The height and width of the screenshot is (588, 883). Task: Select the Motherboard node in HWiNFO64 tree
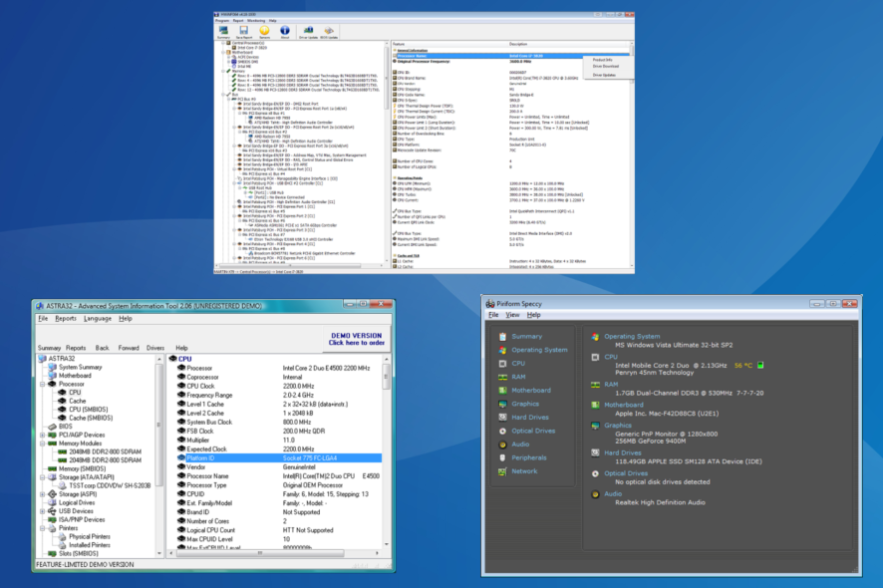[x=242, y=53]
